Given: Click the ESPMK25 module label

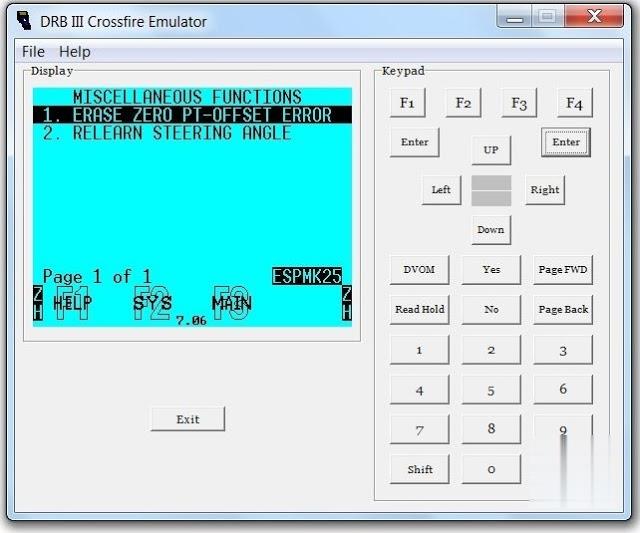Looking at the screenshot, I should (x=307, y=276).
